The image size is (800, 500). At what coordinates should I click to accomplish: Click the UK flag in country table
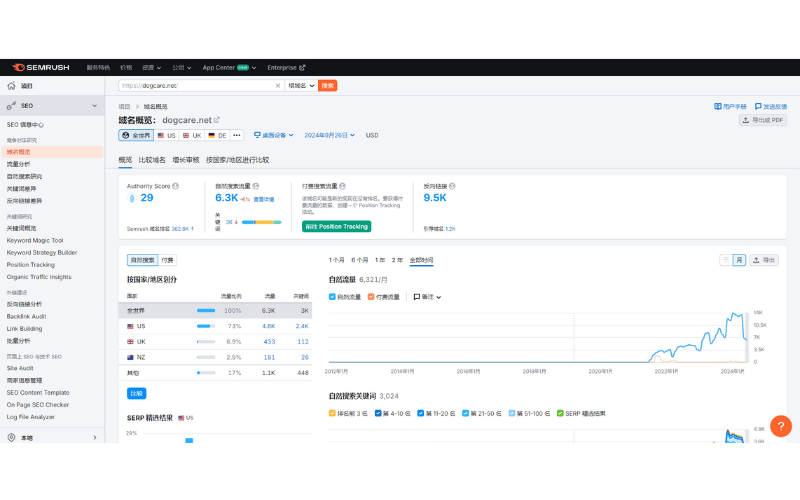pos(130,342)
